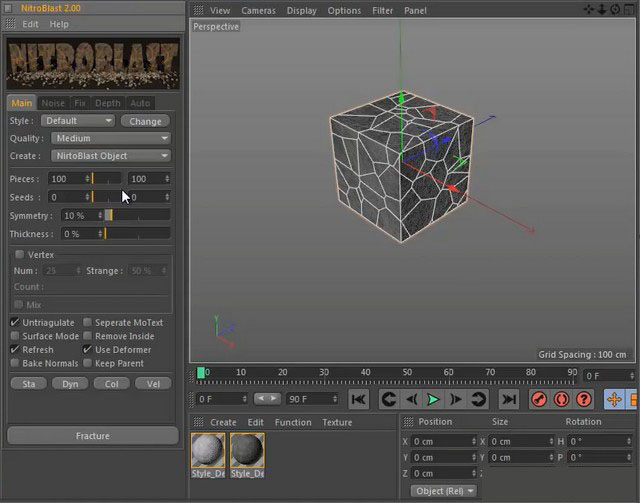
Task: Jump to next keyframe button
Action: click(478, 399)
